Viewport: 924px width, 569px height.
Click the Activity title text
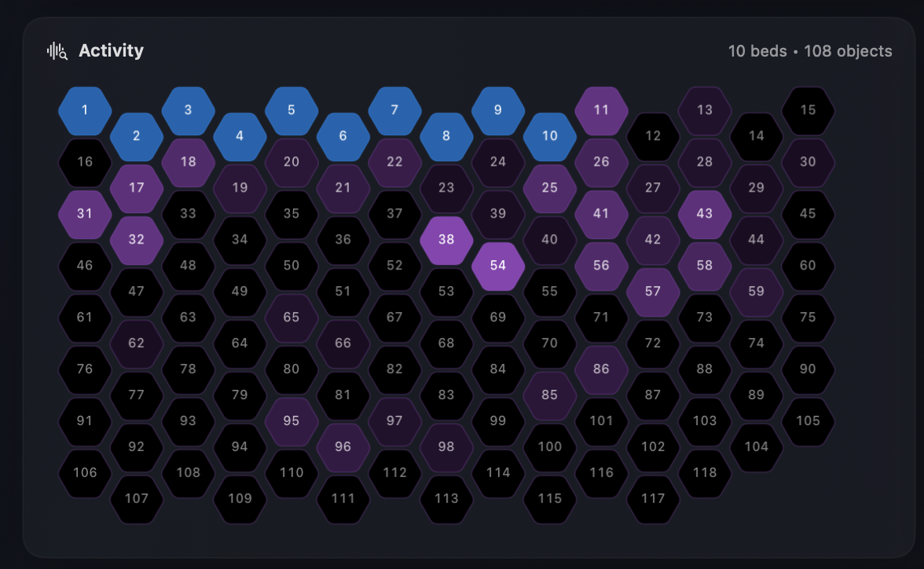click(111, 50)
